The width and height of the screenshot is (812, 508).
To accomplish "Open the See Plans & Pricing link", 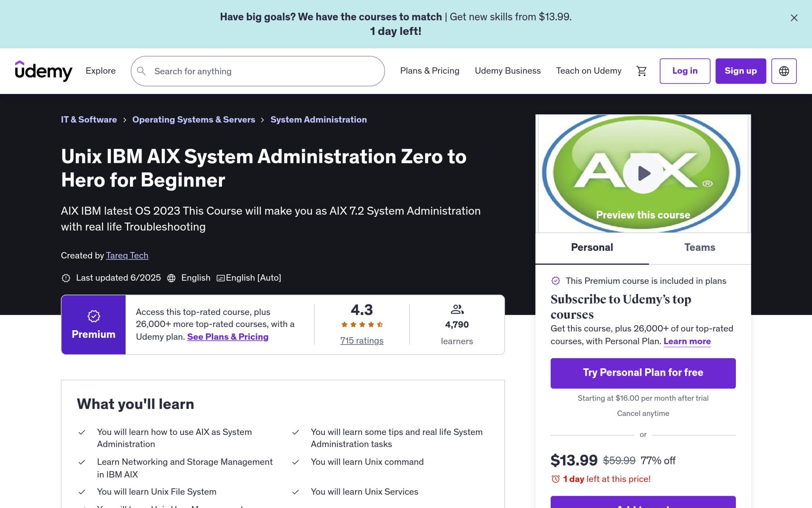I will pyautogui.click(x=228, y=337).
